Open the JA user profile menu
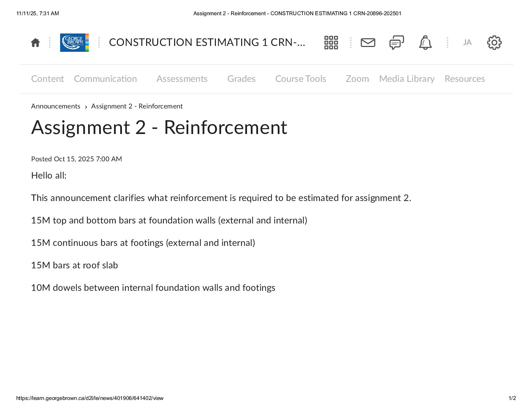532x411 pixels. 467,42
